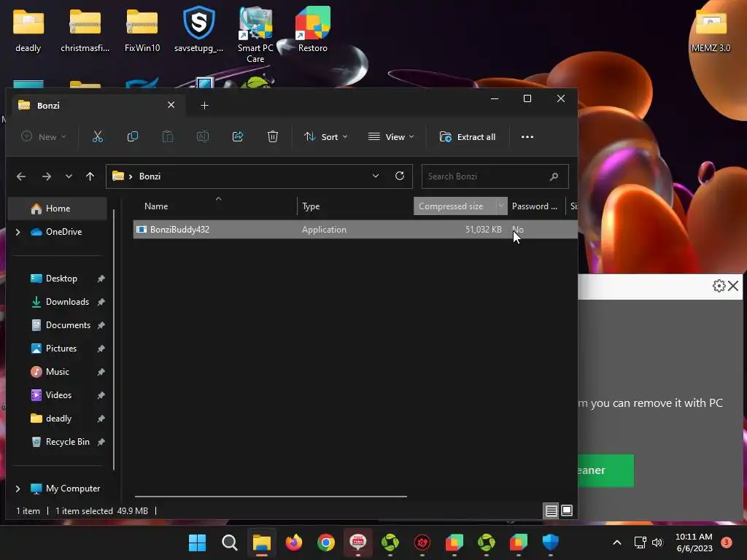Open the See more three-dots menu

[x=527, y=137]
